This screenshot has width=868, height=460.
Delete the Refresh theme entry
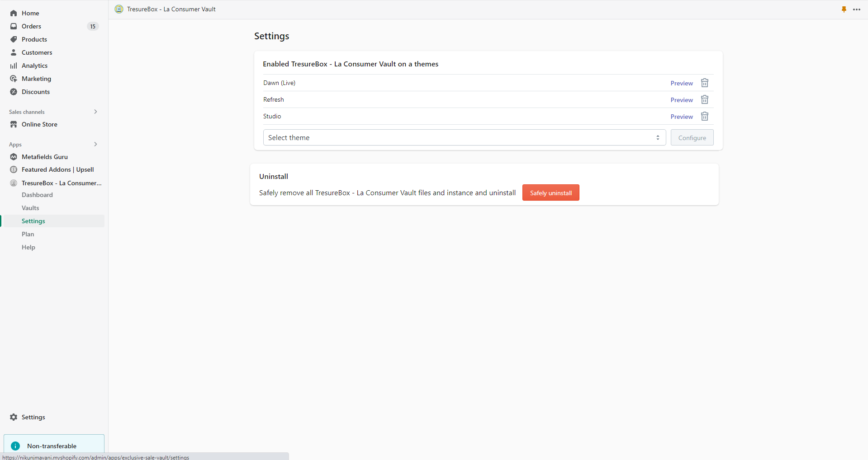pyautogui.click(x=705, y=99)
